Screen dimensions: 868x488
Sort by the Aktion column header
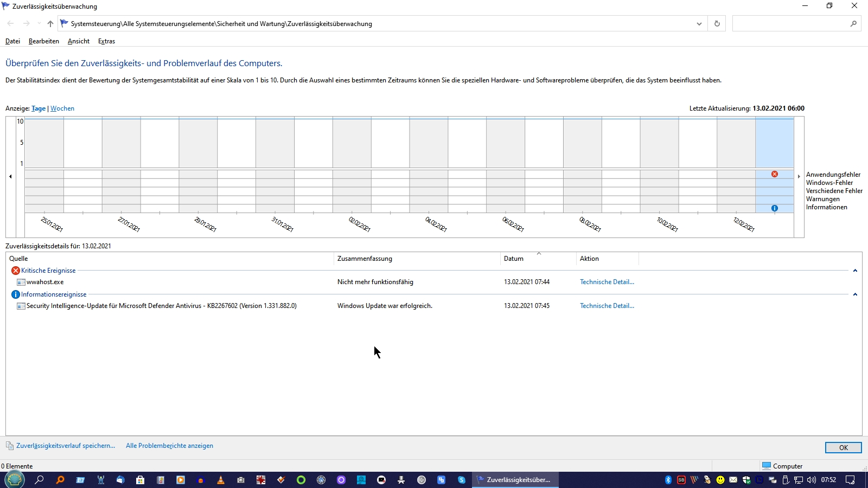pos(608,259)
